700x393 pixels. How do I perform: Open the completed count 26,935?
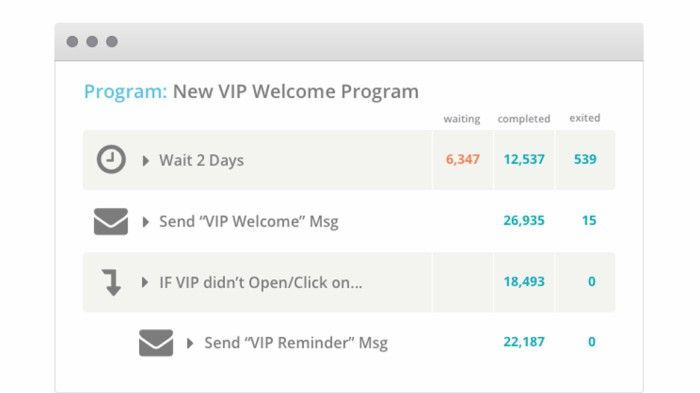[x=524, y=221]
